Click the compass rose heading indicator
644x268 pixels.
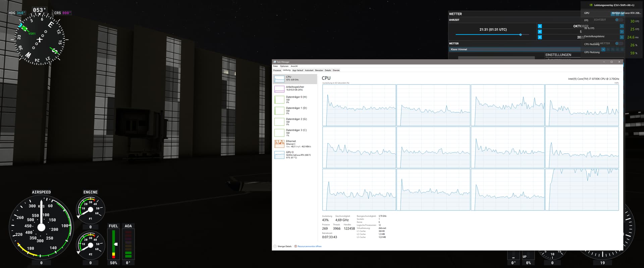click(x=39, y=40)
